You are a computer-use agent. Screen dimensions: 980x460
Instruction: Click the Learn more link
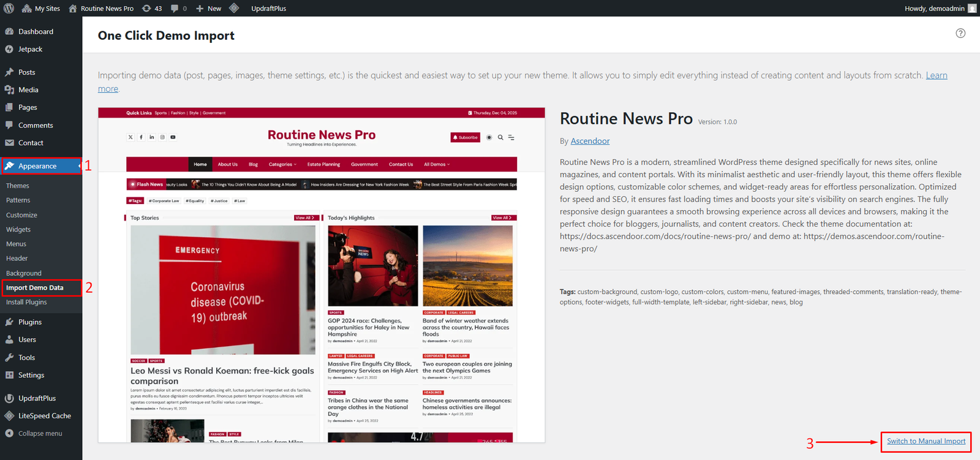pyautogui.click(x=936, y=75)
